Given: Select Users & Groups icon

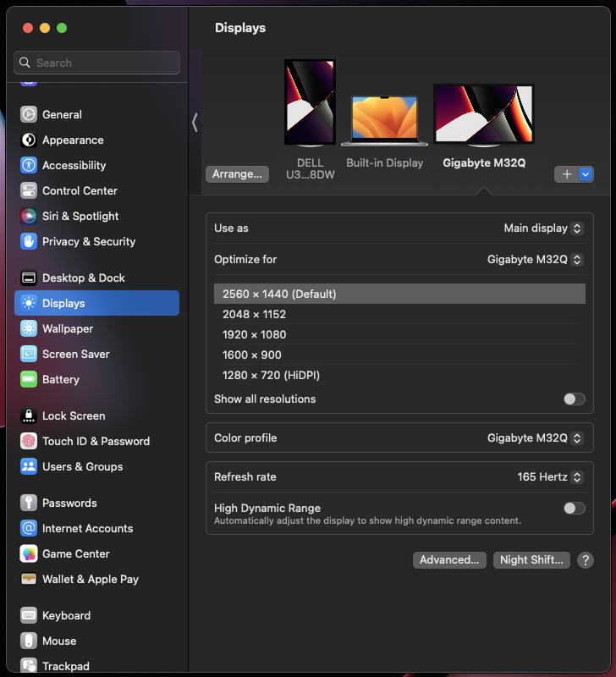Looking at the screenshot, I should click(x=29, y=466).
